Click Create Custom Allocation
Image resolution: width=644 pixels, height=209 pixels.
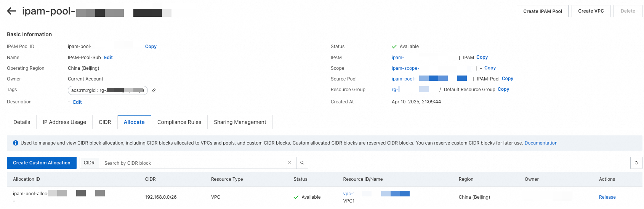point(42,163)
